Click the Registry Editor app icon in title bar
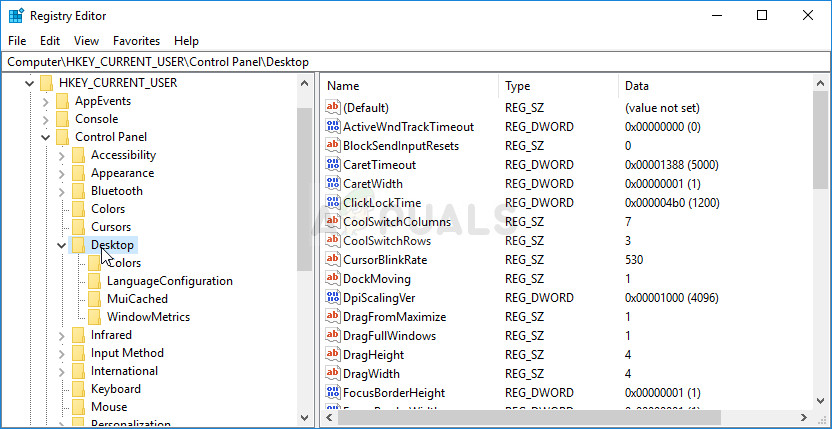The height and width of the screenshot is (429, 832). 16,15
